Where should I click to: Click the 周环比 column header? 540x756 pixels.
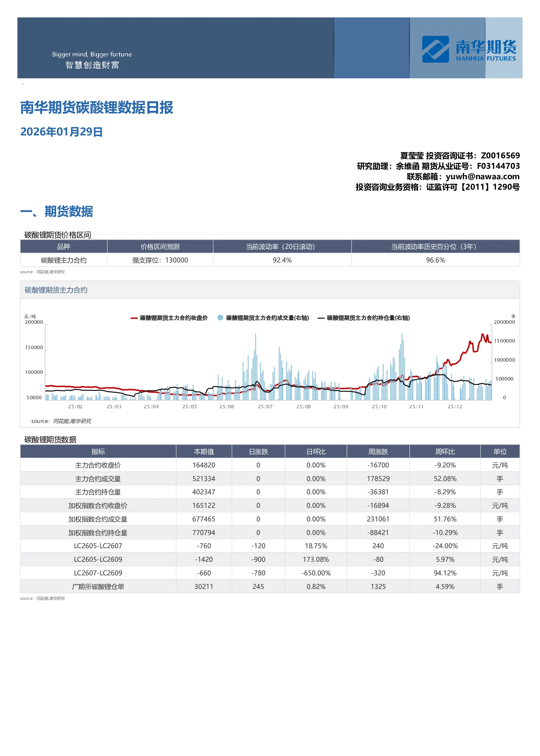[445, 452]
